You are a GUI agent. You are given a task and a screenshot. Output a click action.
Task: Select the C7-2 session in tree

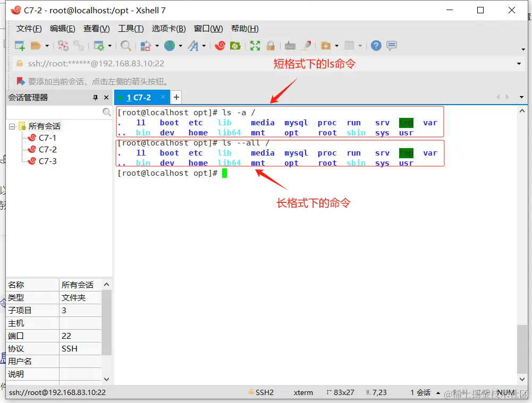[47, 150]
